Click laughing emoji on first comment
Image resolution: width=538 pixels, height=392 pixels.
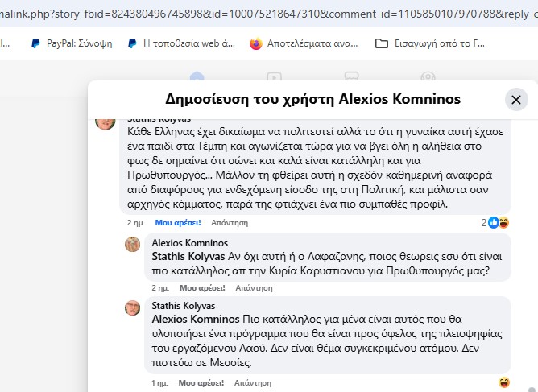coord(503,223)
